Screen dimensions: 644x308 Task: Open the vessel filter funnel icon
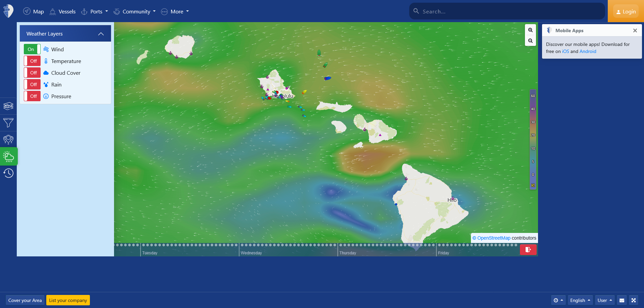[x=8, y=123]
